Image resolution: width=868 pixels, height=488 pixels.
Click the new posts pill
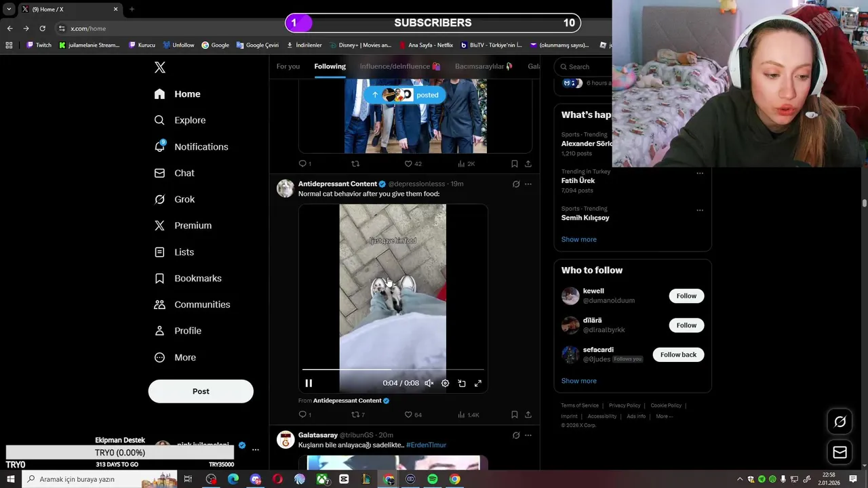click(405, 95)
